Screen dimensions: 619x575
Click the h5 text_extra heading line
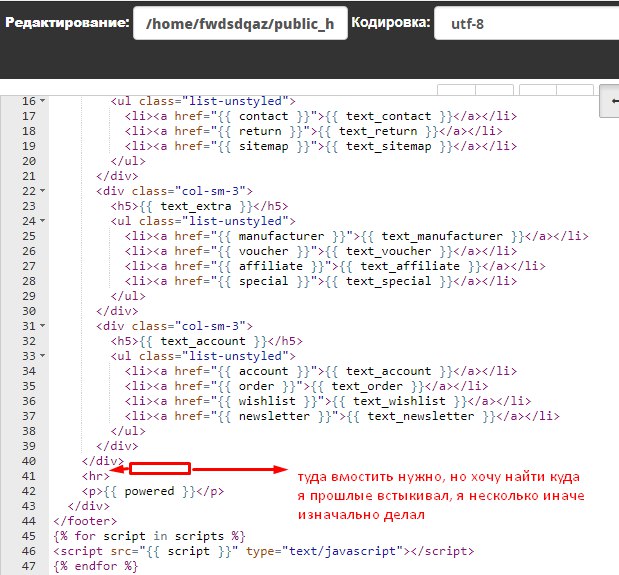(x=199, y=206)
